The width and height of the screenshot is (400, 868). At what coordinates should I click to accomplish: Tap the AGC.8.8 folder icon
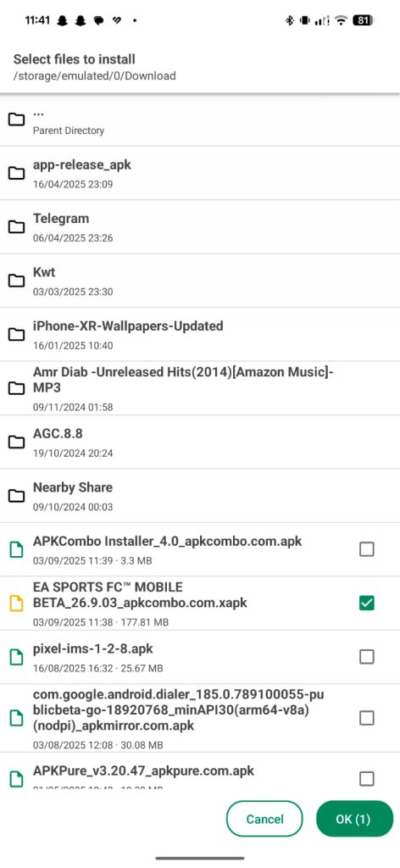17,442
